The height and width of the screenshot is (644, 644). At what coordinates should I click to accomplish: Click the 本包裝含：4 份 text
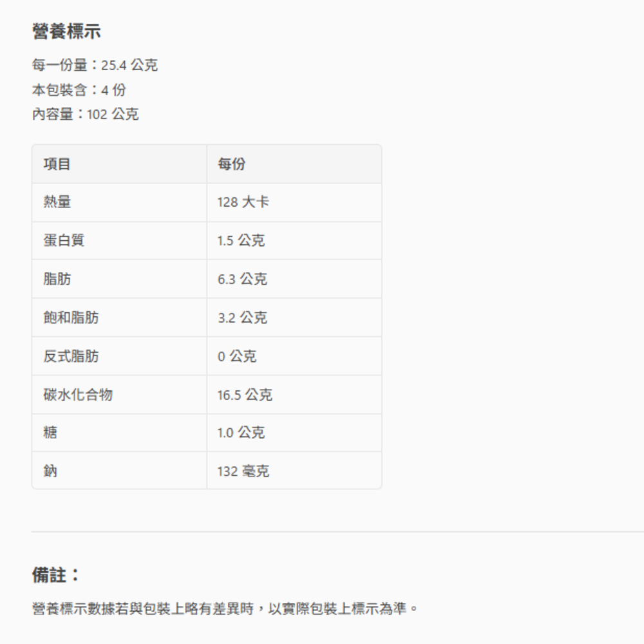click(x=79, y=90)
